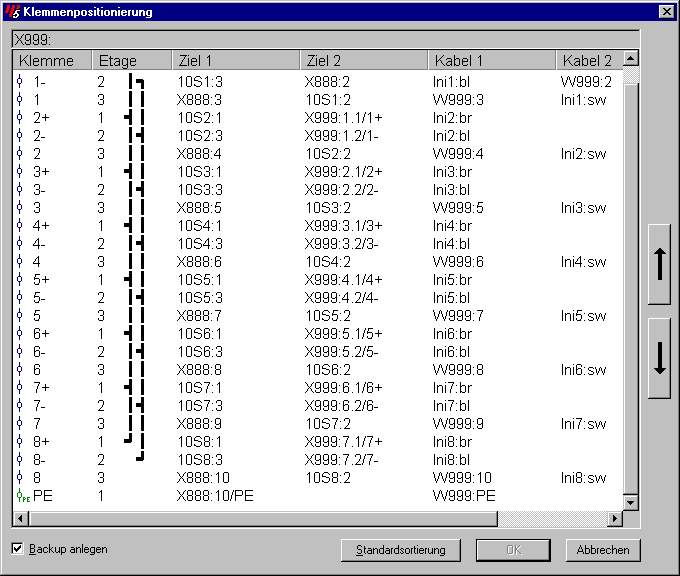Click the Etage column header
Screen dimensions: 680x576
point(132,60)
